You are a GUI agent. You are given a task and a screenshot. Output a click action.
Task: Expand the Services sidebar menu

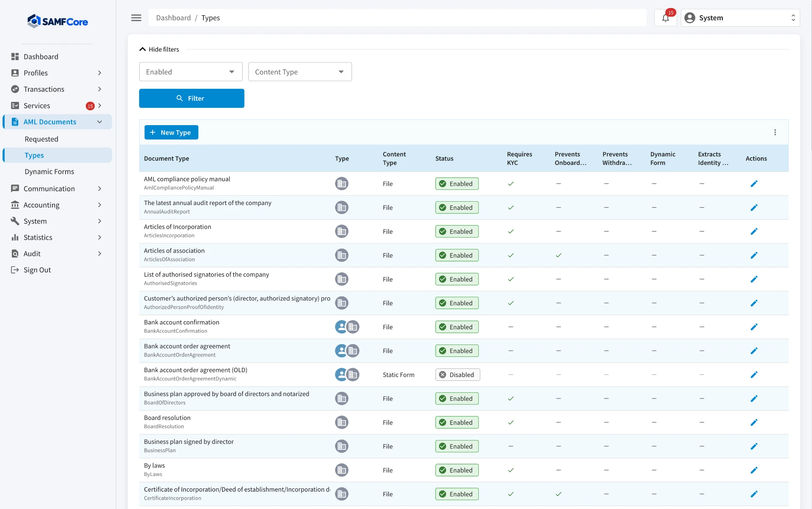(57, 106)
